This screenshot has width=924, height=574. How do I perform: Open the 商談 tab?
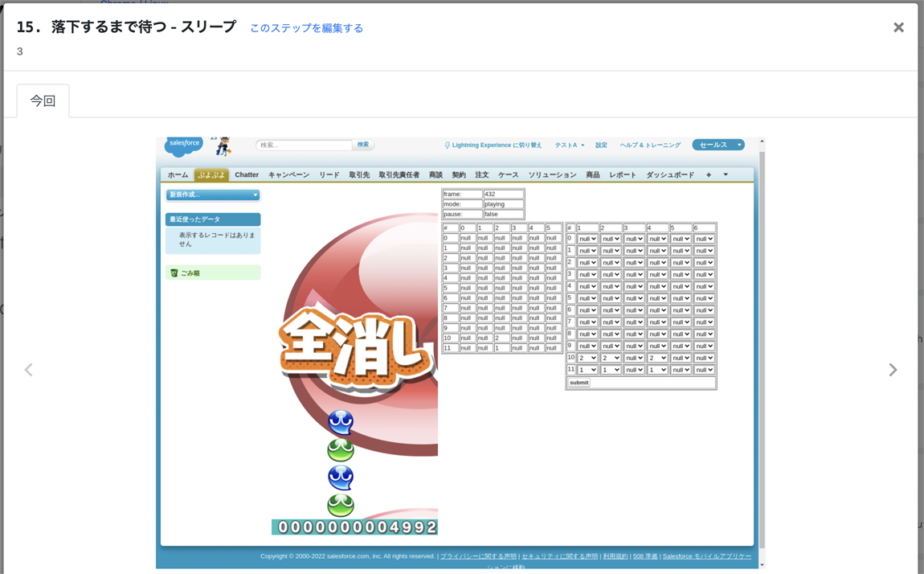point(435,175)
